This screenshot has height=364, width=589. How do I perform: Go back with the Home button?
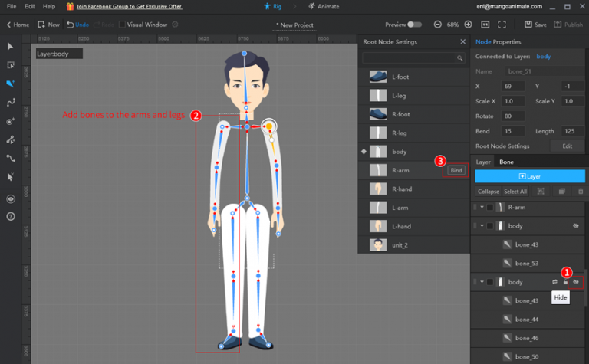tap(18, 25)
